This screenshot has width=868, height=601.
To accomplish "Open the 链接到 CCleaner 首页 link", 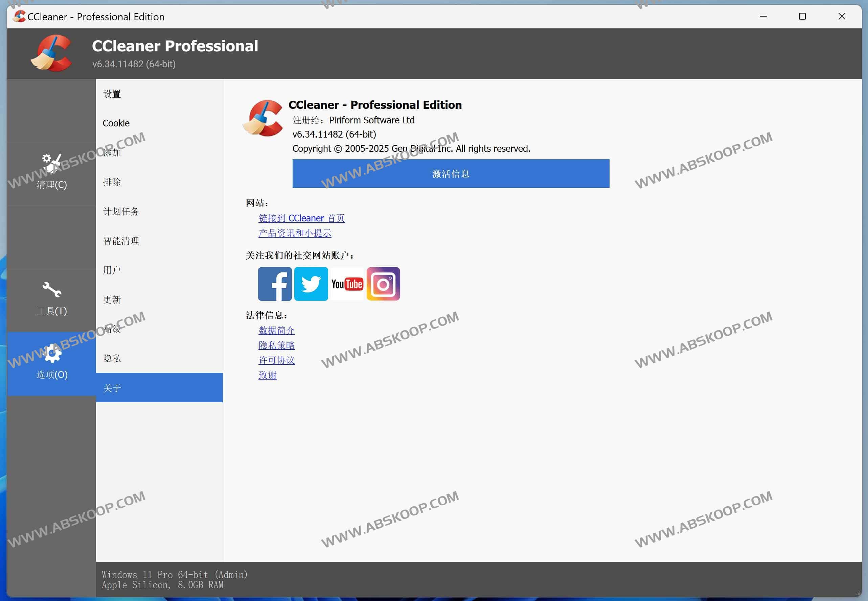I will tap(301, 218).
